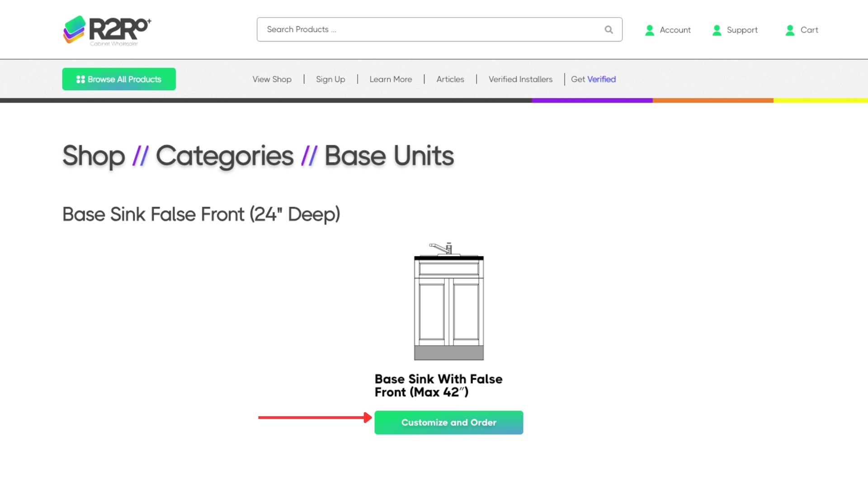This screenshot has height=488, width=868.
Task: Open the Cart link
Action: [809, 30]
